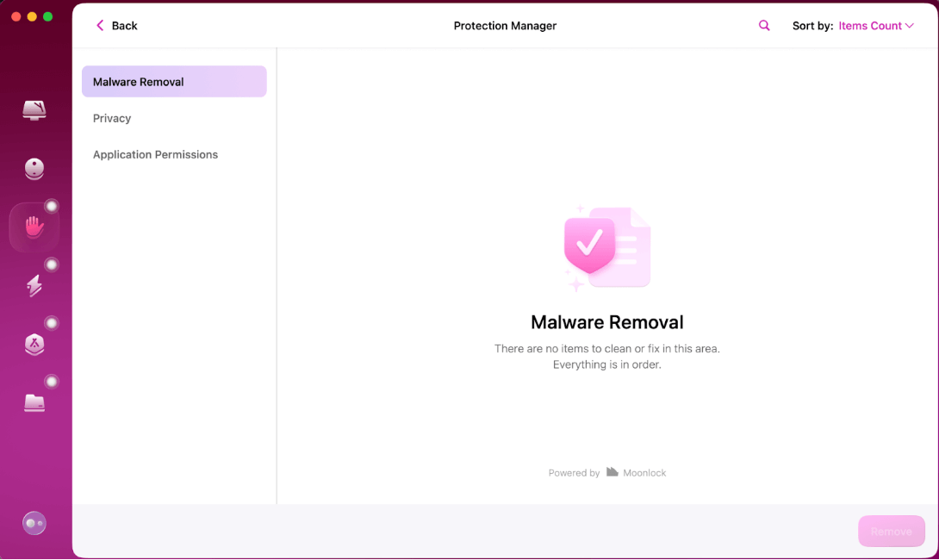Image resolution: width=939 pixels, height=560 pixels.
Task: Click the Remove button
Action: (892, 531)
